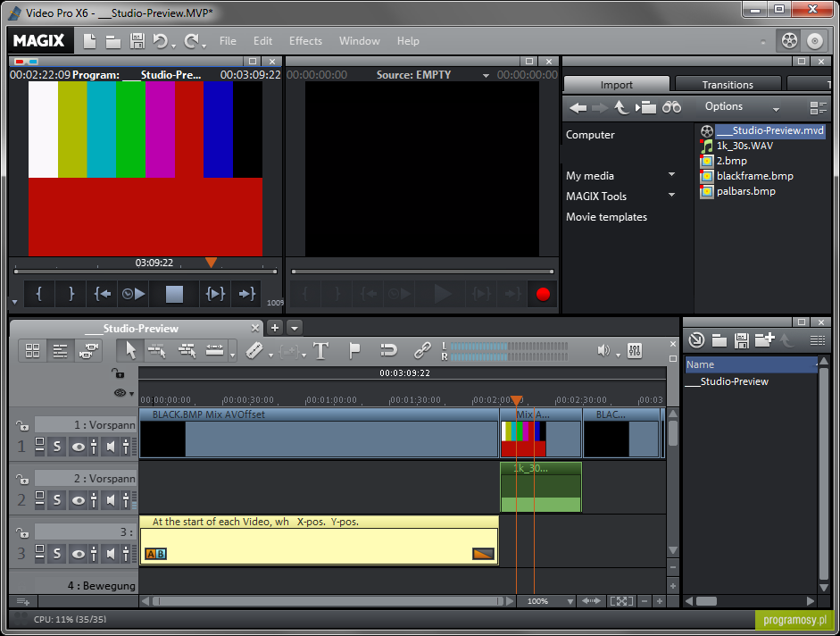Toggle the link/group chain icon
This screenshot has height=636, width=840.
pos(422,351)
